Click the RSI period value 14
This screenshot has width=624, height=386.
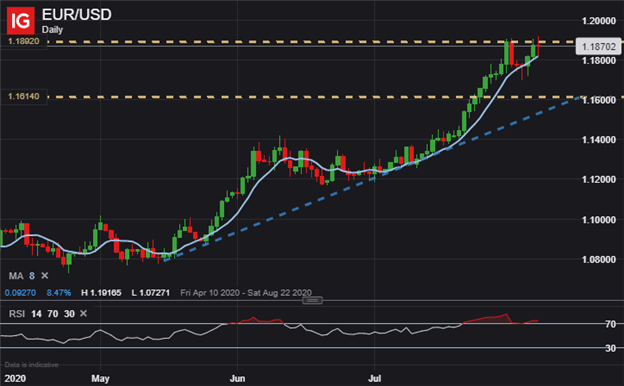[36, 314]
